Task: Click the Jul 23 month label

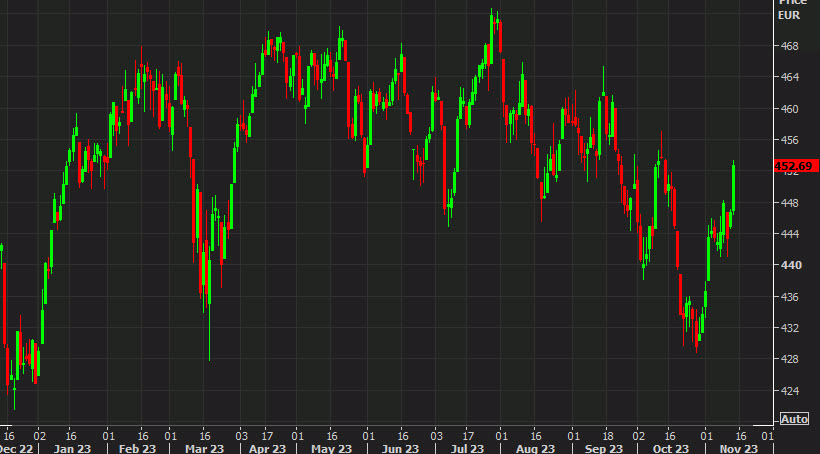Action: [467, 449]
